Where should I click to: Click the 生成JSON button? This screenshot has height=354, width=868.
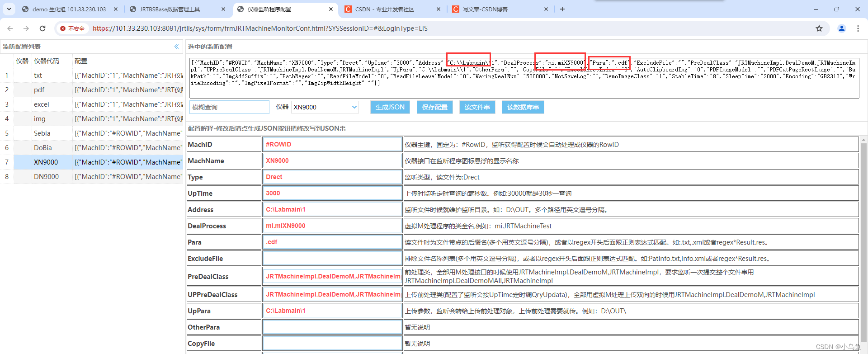click(390, 107)
